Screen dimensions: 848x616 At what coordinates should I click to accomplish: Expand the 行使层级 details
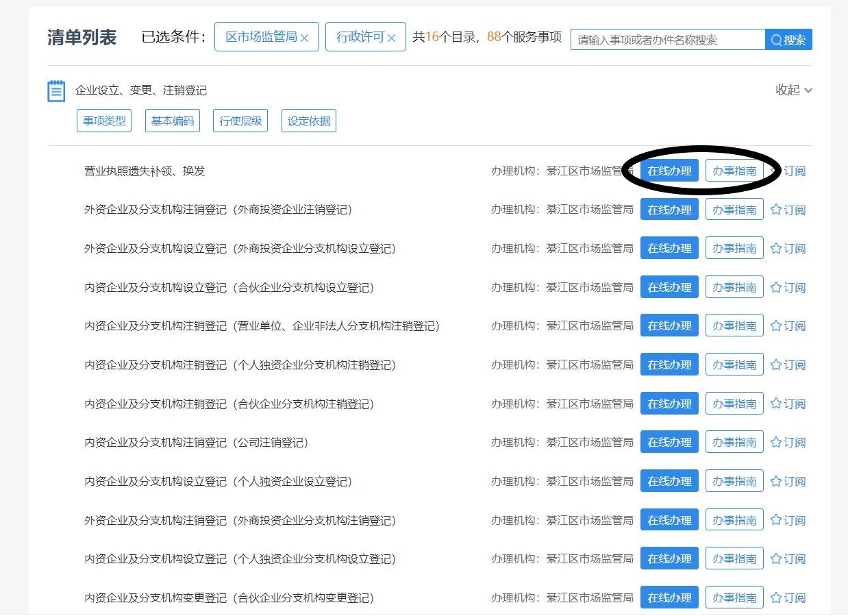point(240,121)
